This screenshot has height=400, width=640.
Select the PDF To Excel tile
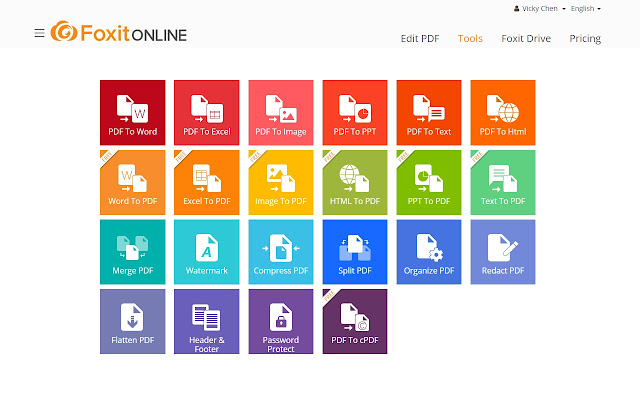(207, 112)
